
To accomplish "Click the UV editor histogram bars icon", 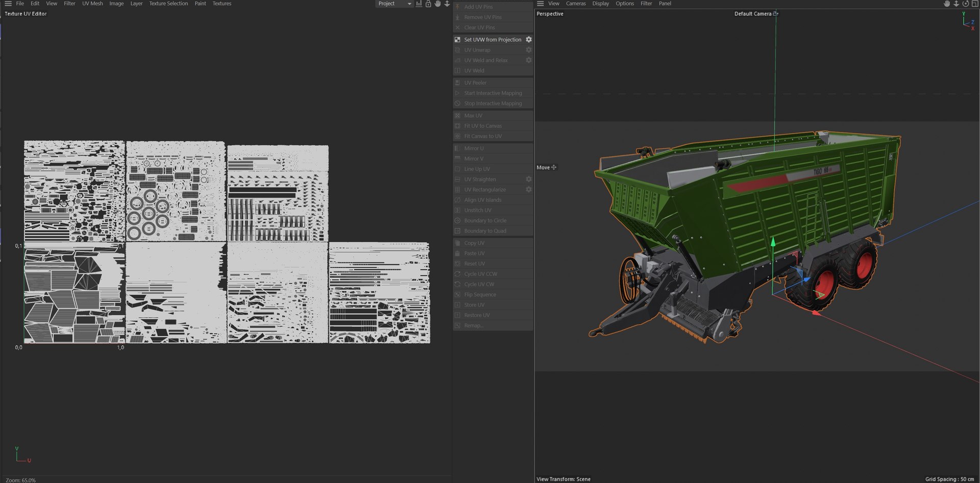I will click(x=419, y=4).
